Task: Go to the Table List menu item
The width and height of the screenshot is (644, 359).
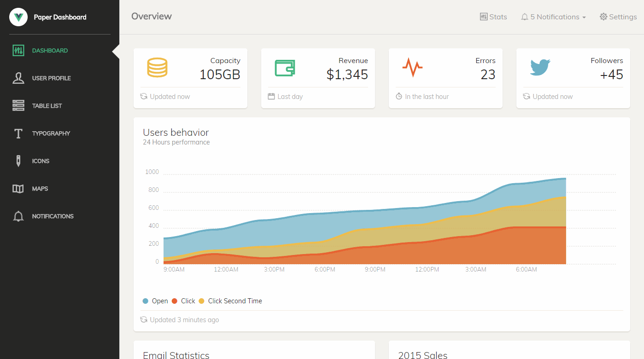Action: [47, 106]
